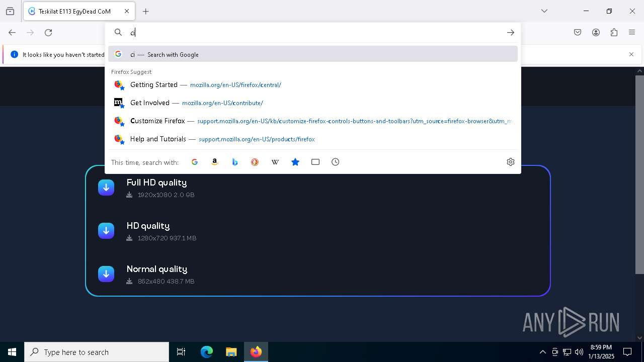644x362 pixels.
Task: List all tabs with the chevron
Action: click(x=544, y=11)
